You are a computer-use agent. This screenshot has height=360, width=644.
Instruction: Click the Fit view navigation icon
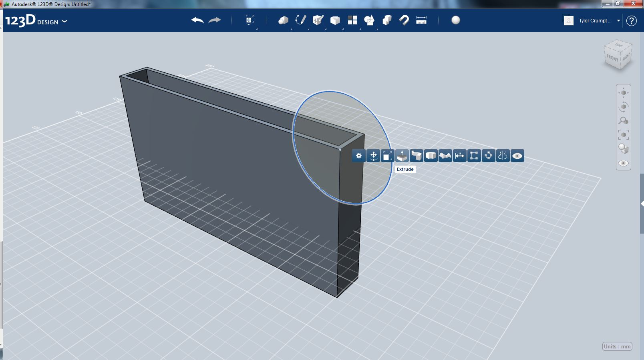click(x=624, y=135)
